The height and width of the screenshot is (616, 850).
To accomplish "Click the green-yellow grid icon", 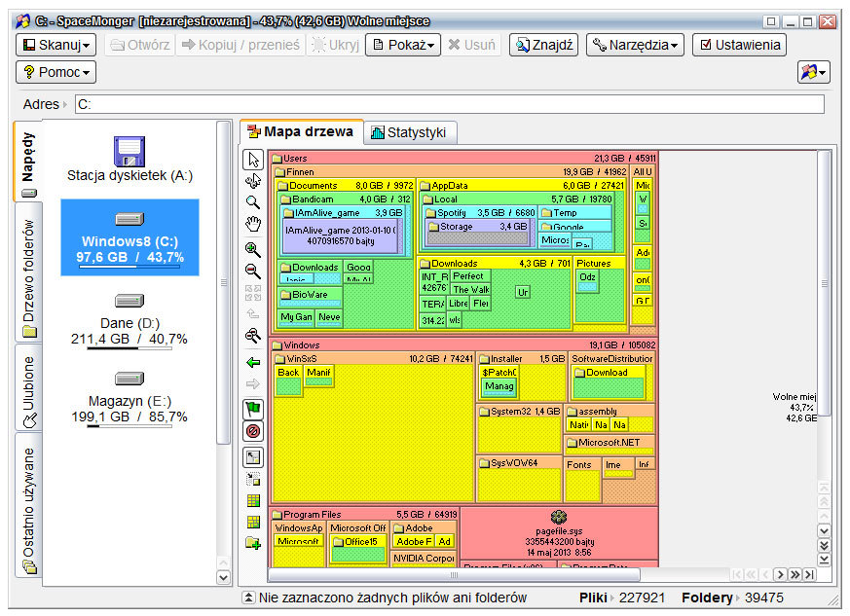I will pyautogui.click(x=253, y=500).
